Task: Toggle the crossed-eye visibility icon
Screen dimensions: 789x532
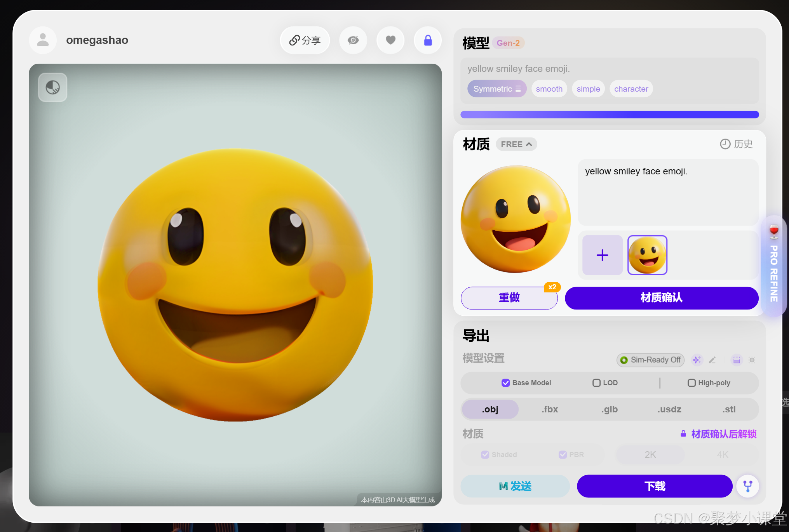Action: [353, 40]
